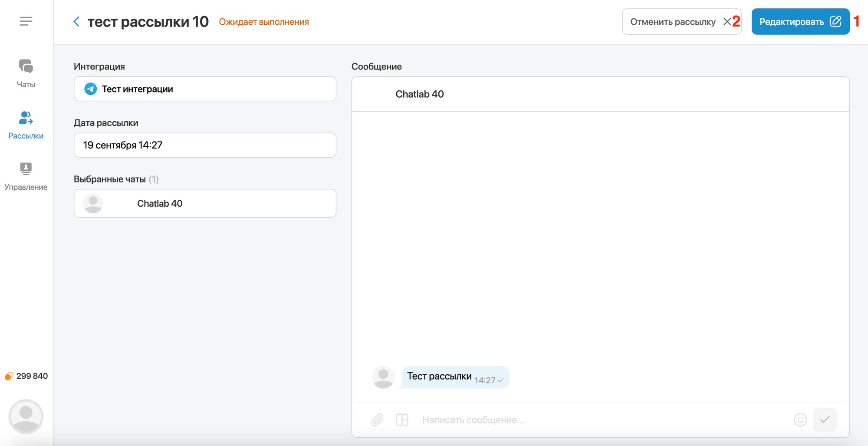Open the emoji picker smiley icon

coord(800,420)
